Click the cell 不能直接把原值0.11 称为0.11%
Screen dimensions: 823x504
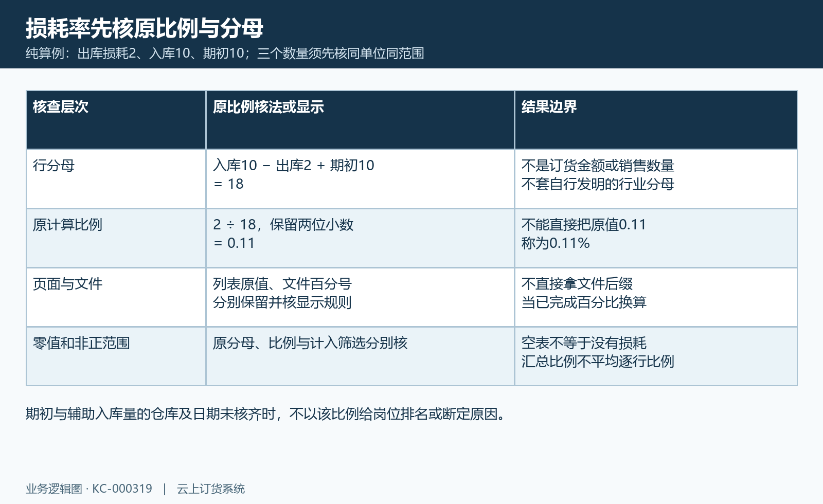pos(656,238)
